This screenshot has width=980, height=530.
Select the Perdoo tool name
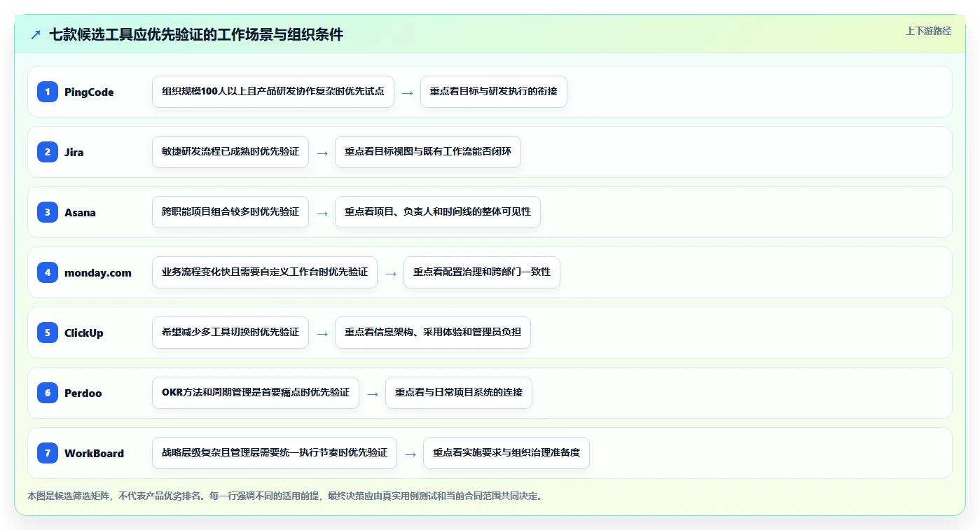(83, 393)
